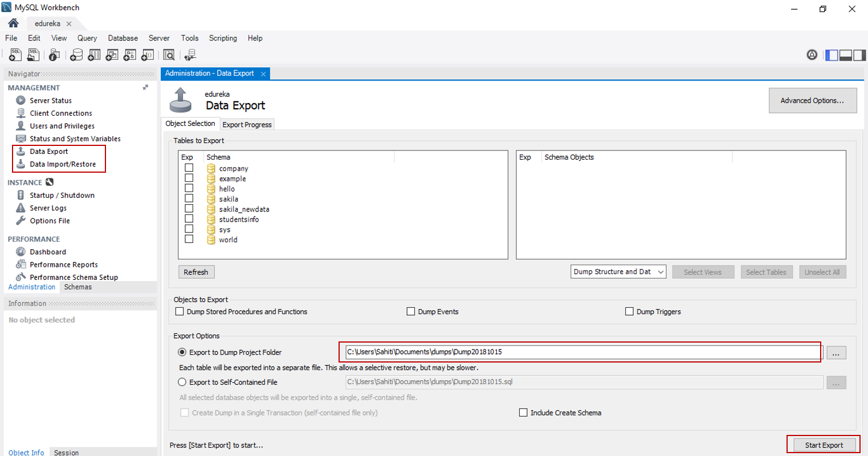Create a new SQL tab icon

point(15,55)
